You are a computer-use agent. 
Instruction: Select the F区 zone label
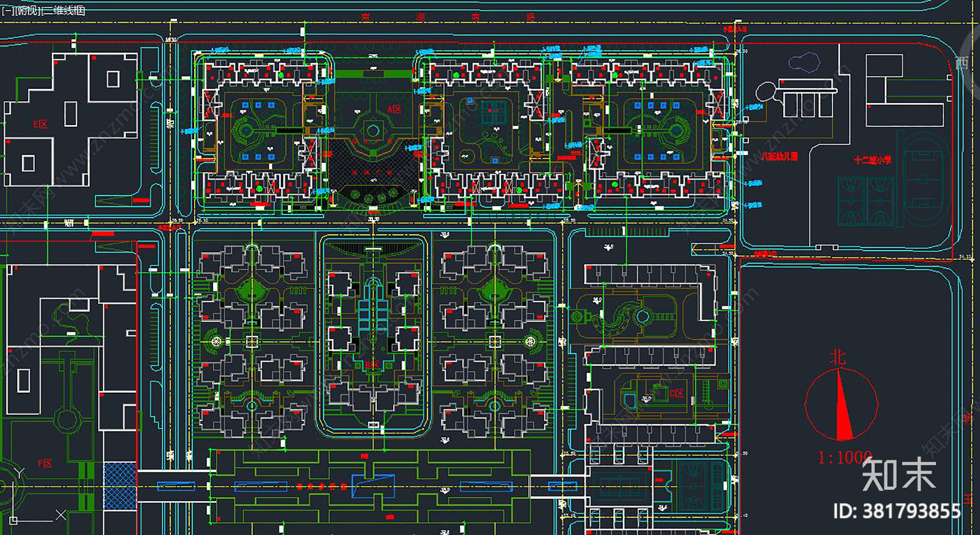tap(45, 463)
